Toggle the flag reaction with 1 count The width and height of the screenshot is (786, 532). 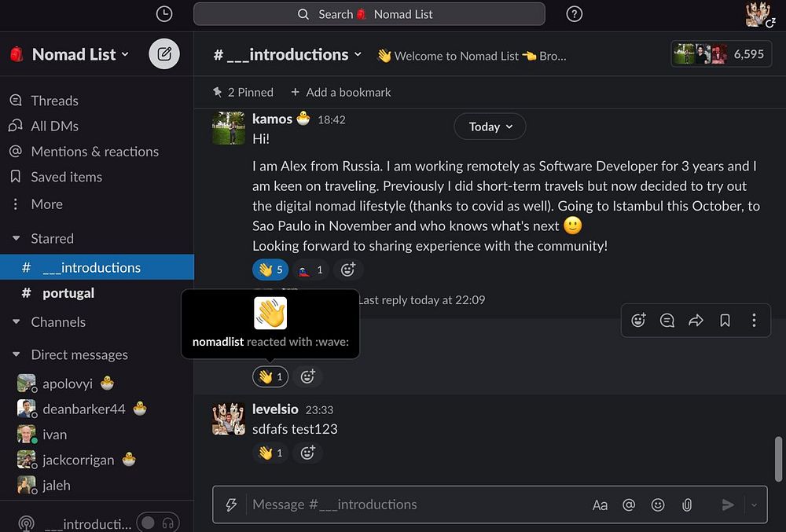[310, 270]
